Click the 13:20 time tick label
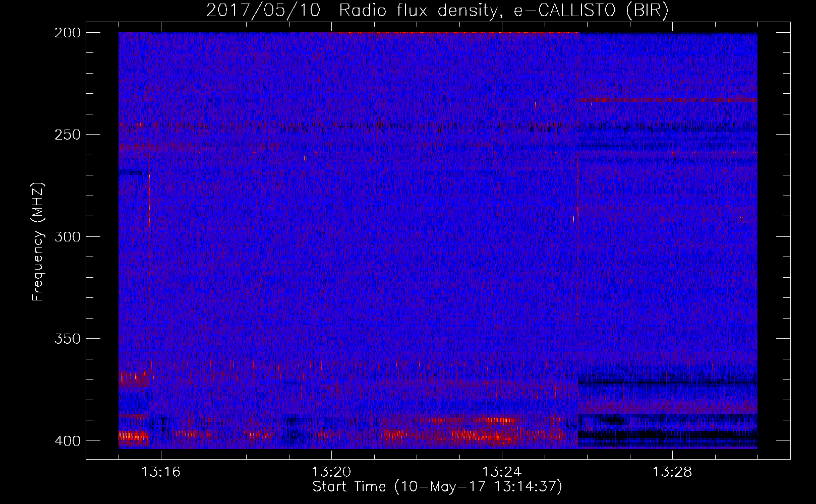 coord(331,472)
